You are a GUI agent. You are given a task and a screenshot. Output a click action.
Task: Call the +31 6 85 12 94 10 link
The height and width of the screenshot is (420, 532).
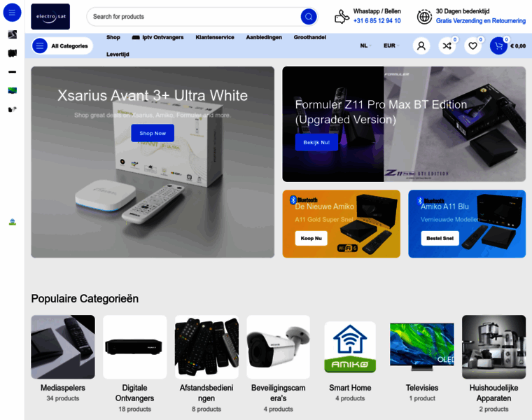pos(377,21)
